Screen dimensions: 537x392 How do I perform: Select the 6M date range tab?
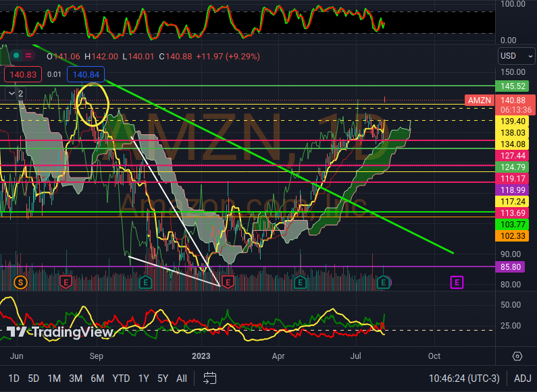[x=97, y=379]
